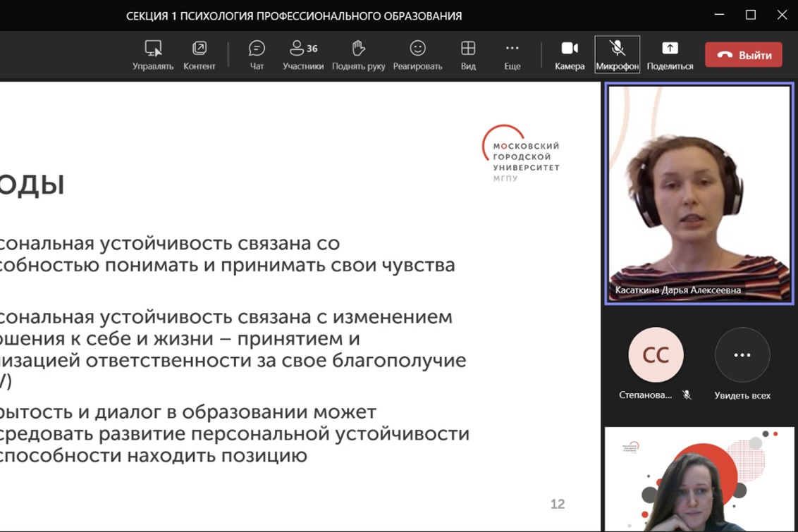Click the mute indicator beside Степанова
Screen dimensions: 798x532
(x=685, y=395)
